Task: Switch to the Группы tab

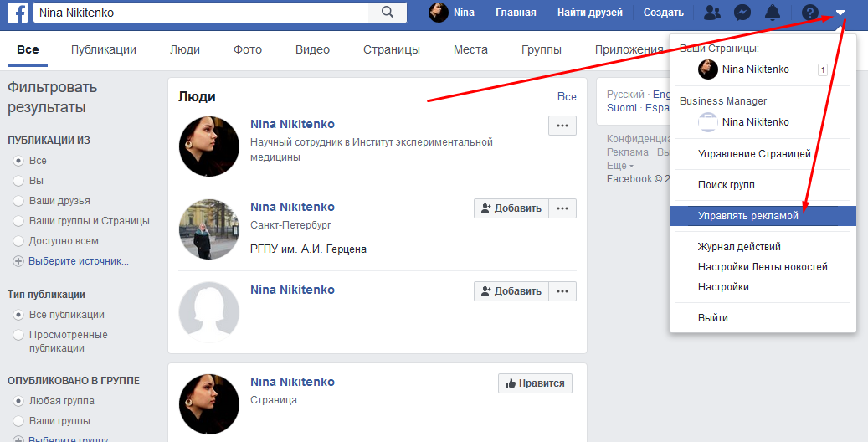Action: click(542, 49)
